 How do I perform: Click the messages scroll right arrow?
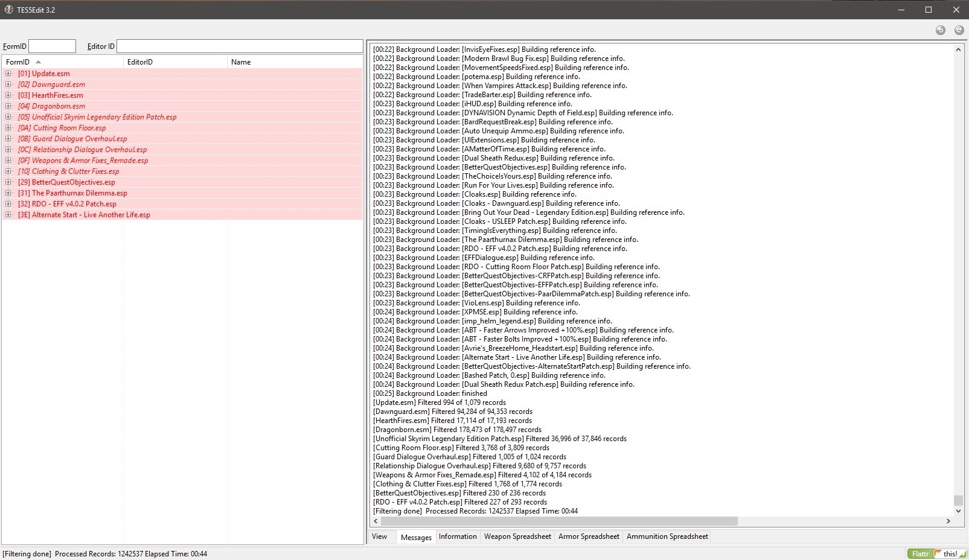point(948,521)
